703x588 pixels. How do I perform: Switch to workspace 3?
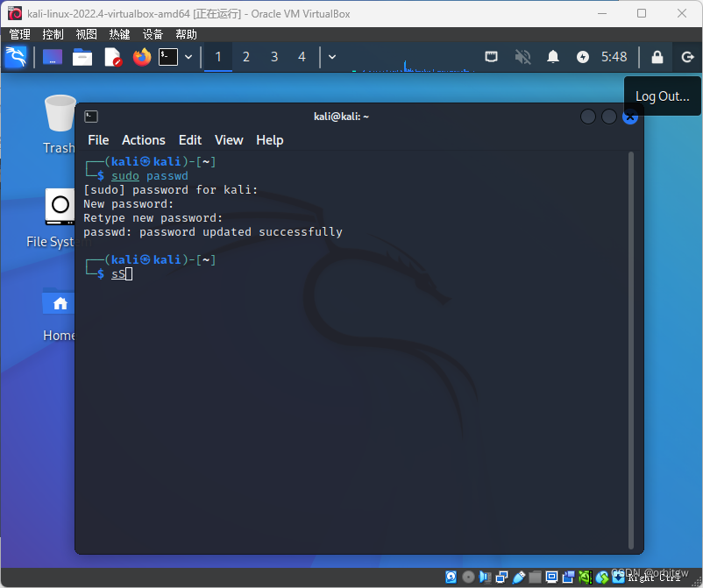pos(274,57)
